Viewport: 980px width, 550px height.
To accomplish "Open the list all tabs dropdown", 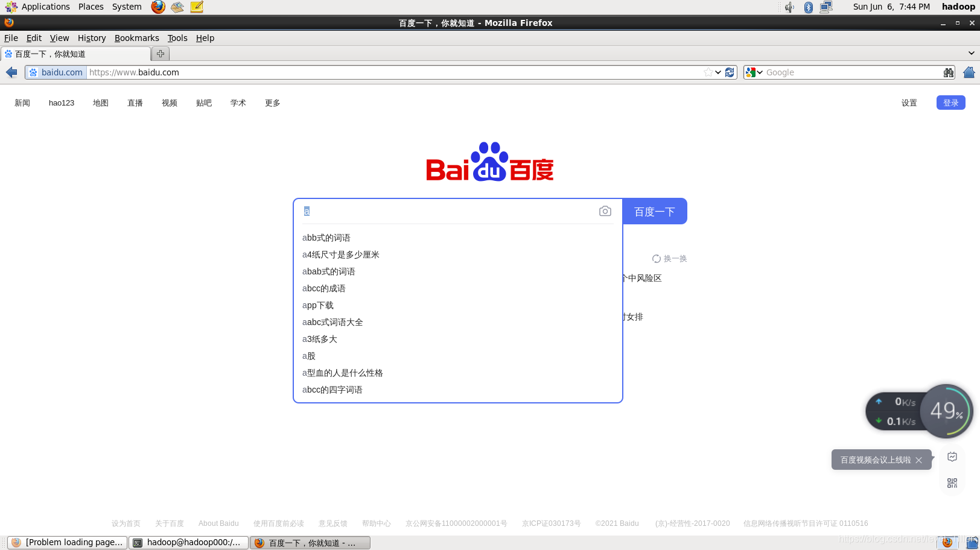I will coord(972,53).
